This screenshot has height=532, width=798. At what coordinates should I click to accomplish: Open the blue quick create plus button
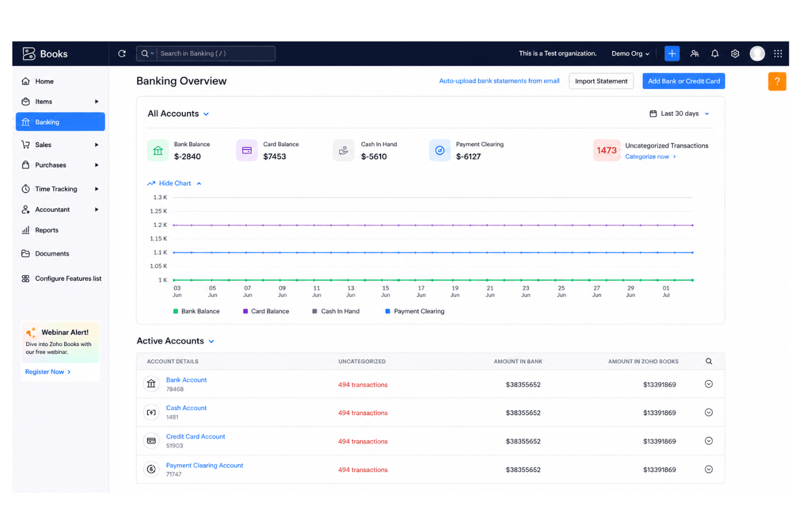tap(672, 53)
